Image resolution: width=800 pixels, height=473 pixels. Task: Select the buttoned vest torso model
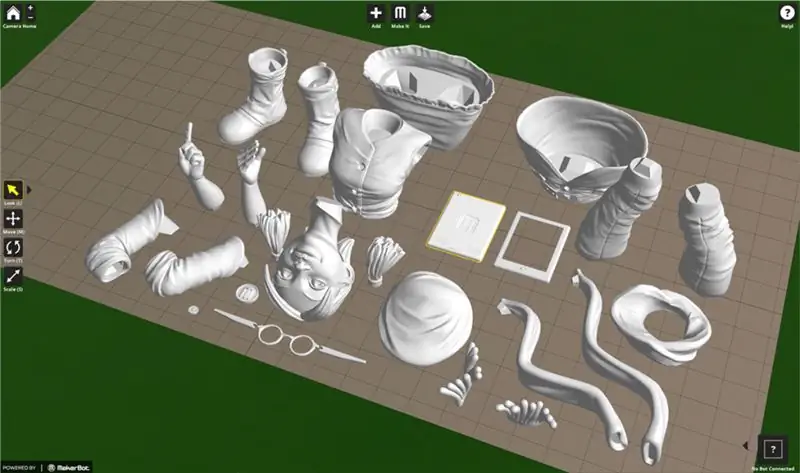[375, 162]
